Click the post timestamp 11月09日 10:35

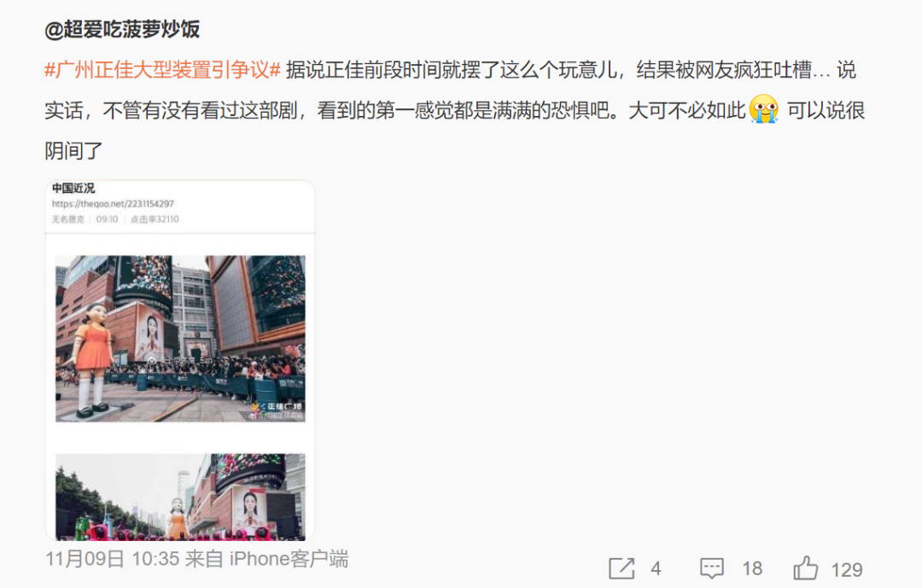pyautogui.click(x=113, y=559)
